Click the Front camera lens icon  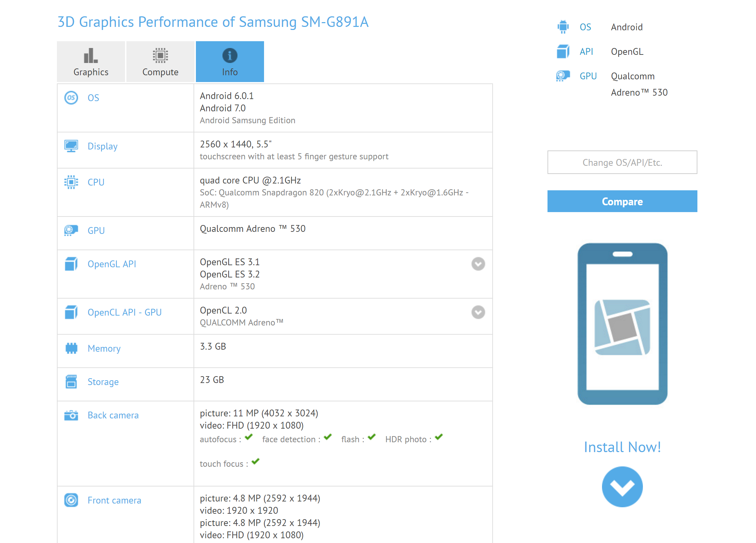point(71,500)
